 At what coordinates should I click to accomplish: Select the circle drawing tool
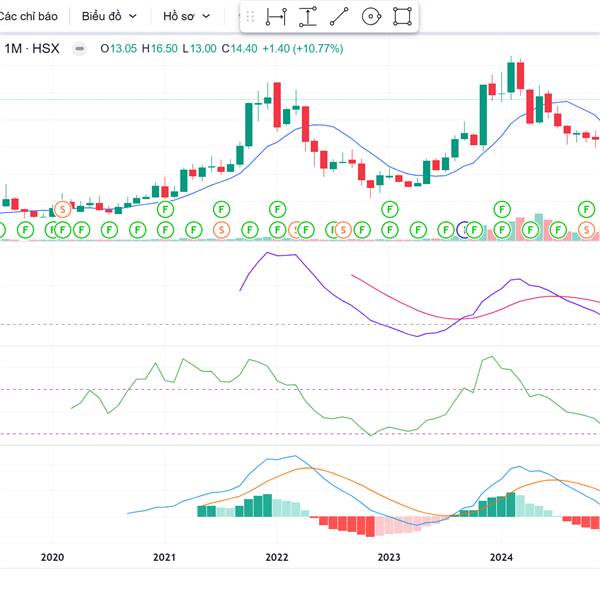click(371, 17)
